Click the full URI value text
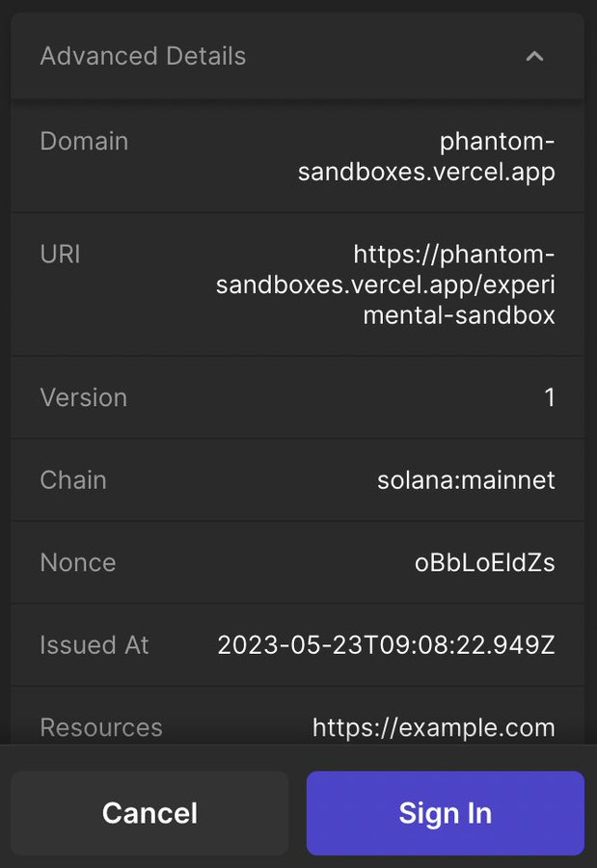The width and height of the screenshot is (597, 868). pyautogui.click(x=386, y=285)
